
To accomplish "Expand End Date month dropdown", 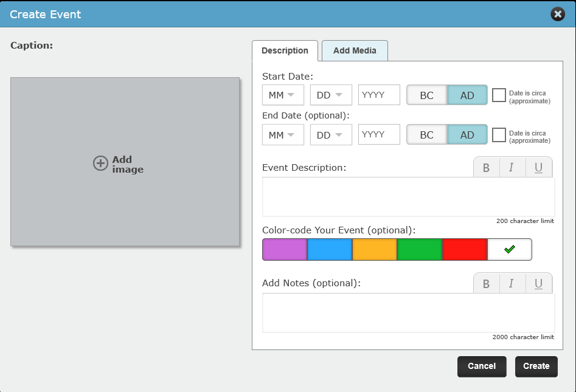I will click(x=283, y=135).
